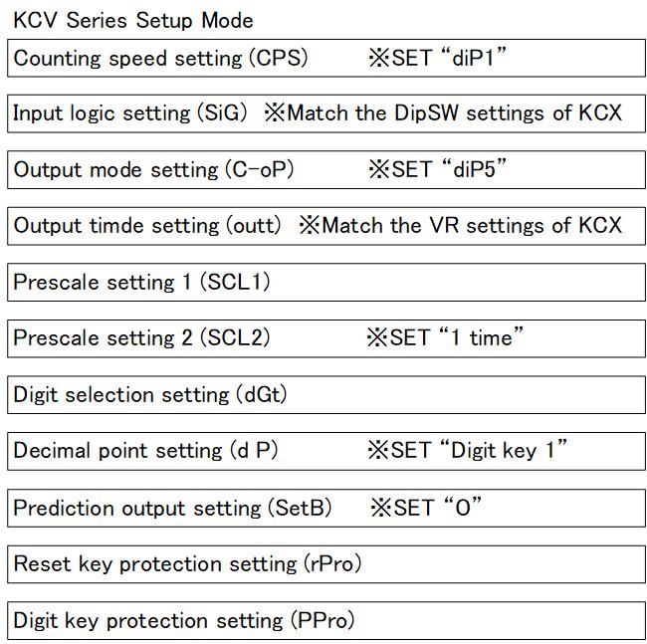Viewport: 647px width, 644px height.
Task: Click the SET "Digit key 1" note
Action: click(x=468, y=450)
